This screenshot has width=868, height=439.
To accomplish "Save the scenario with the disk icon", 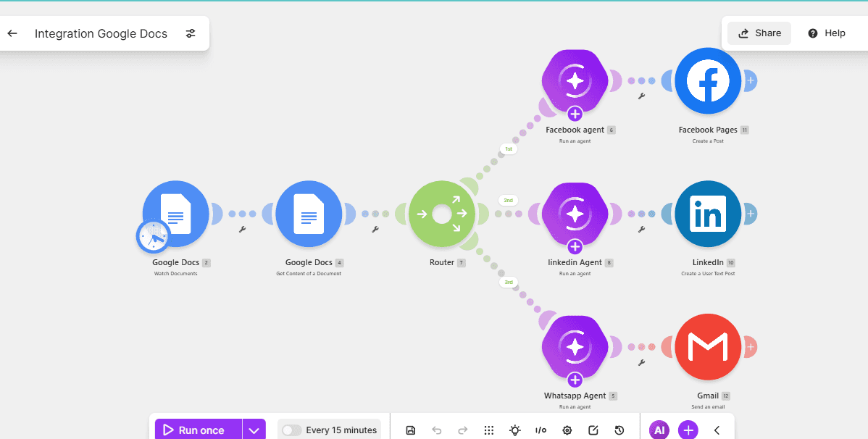I will tap(411, 430).
